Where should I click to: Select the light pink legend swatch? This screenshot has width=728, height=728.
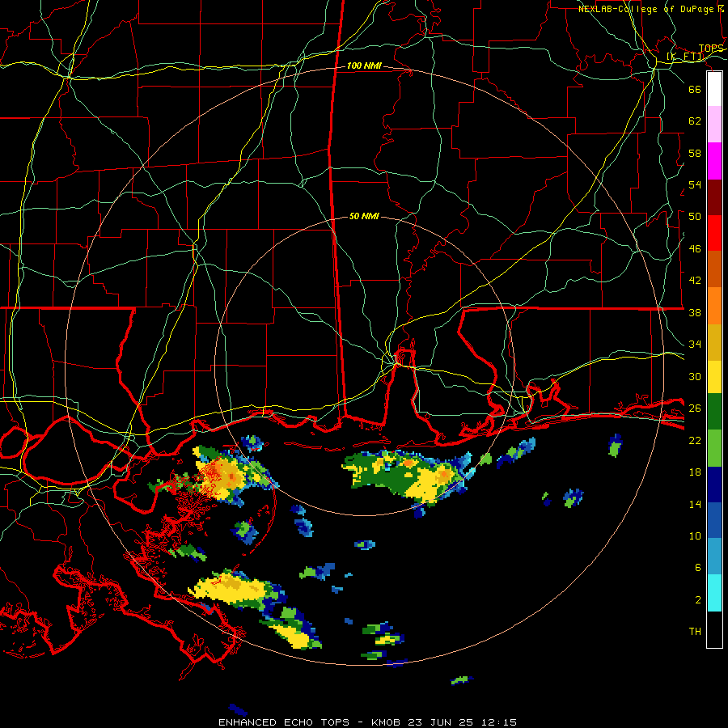pos(714,125)
